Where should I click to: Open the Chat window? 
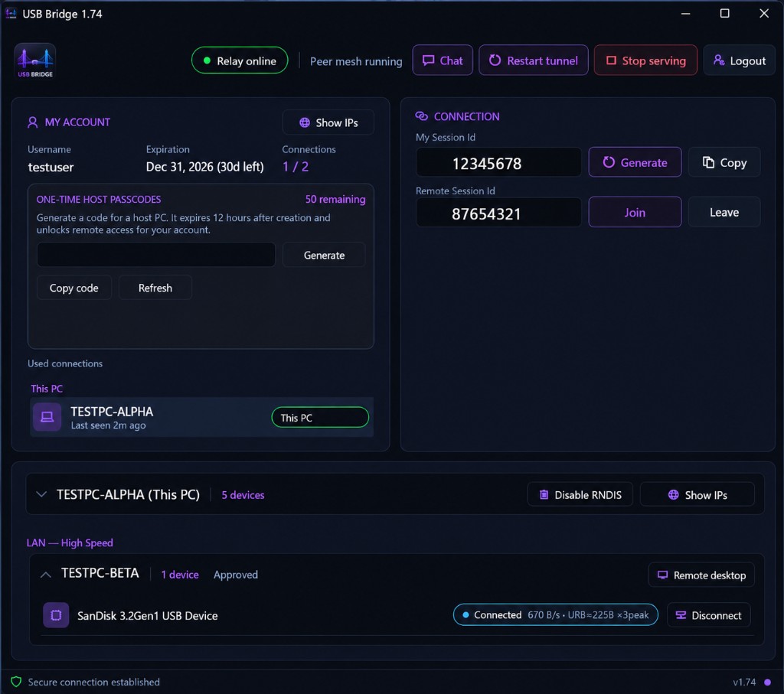pos(443,60)
